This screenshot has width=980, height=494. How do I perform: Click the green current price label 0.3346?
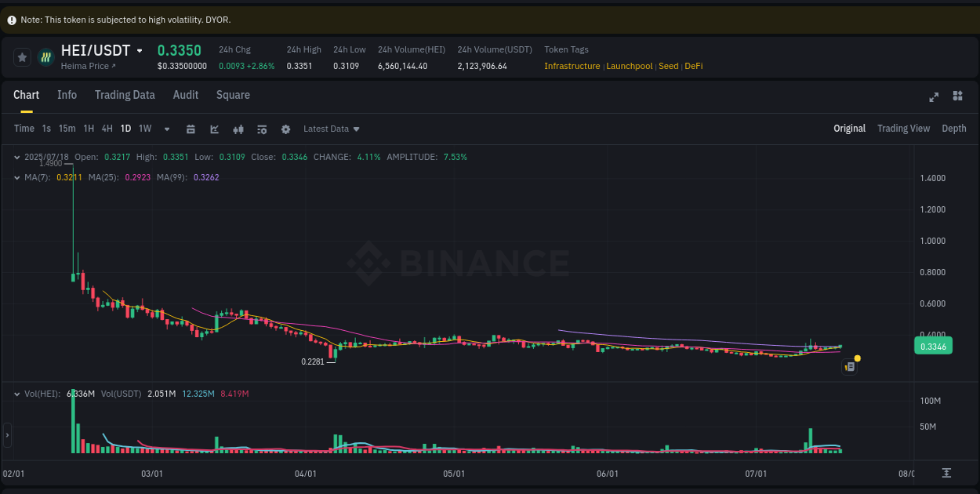(x=932, y=345)
